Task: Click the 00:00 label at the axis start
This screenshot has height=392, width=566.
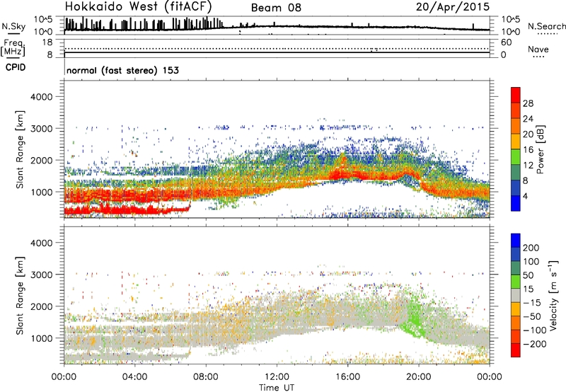Action: pos(64,377)
